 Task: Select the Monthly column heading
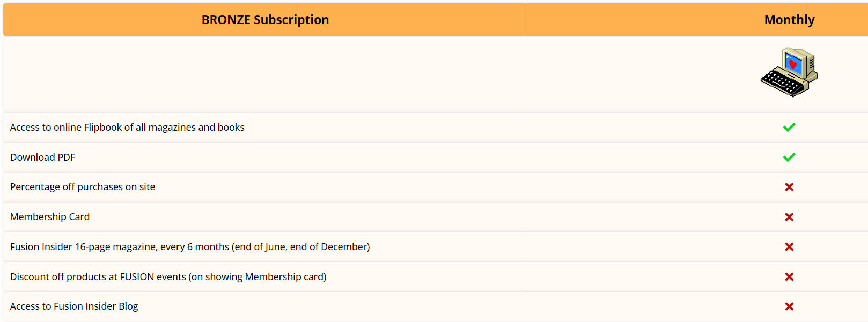tap(789, 20)
